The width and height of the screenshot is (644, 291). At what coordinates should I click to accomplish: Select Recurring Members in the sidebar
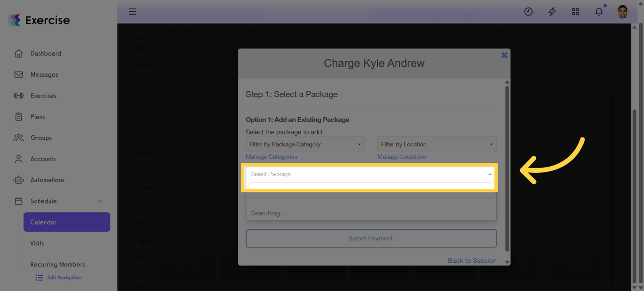[x=58, y=264]
